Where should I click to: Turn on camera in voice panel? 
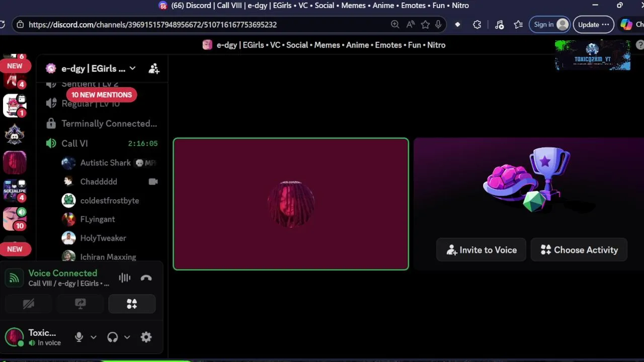[28, 304]
